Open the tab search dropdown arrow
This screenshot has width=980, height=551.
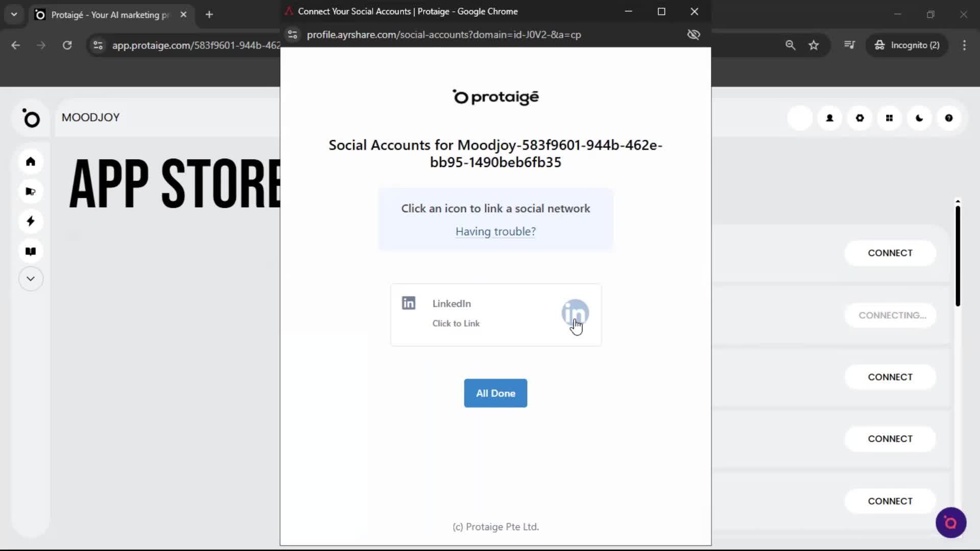point(14,14)
